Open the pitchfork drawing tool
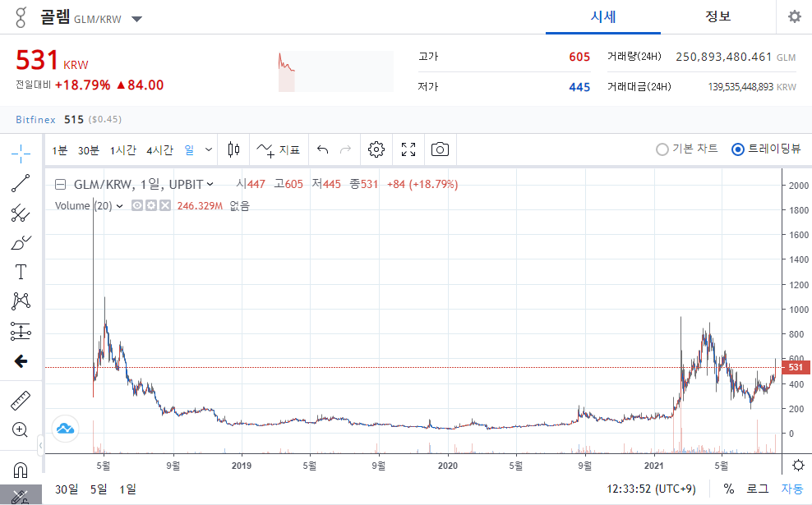The height and width of the screenshot is (505, 812). pyautogui.click(x=21, y=213)
